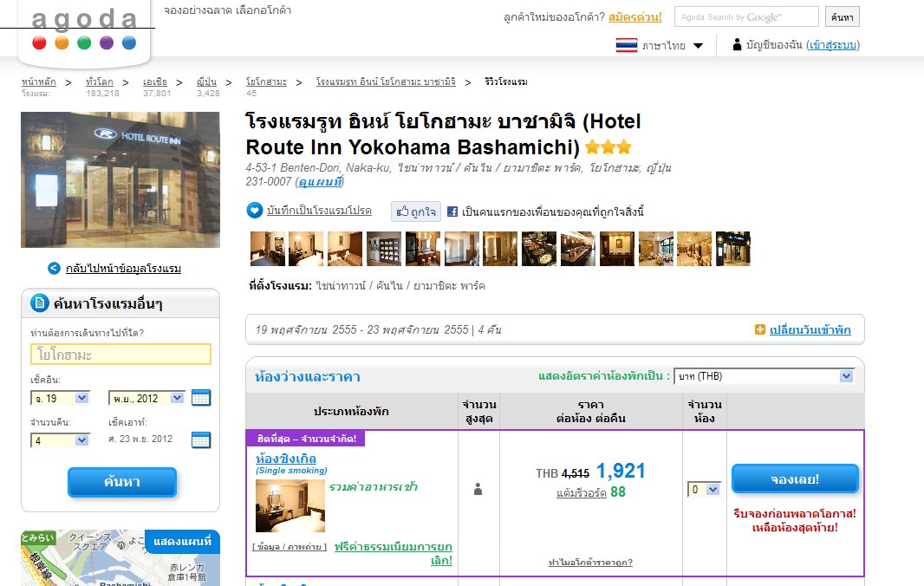Screen dimensions: 924x586
Task: Open the number of nights dropdown
Action: tap(60, 440)
